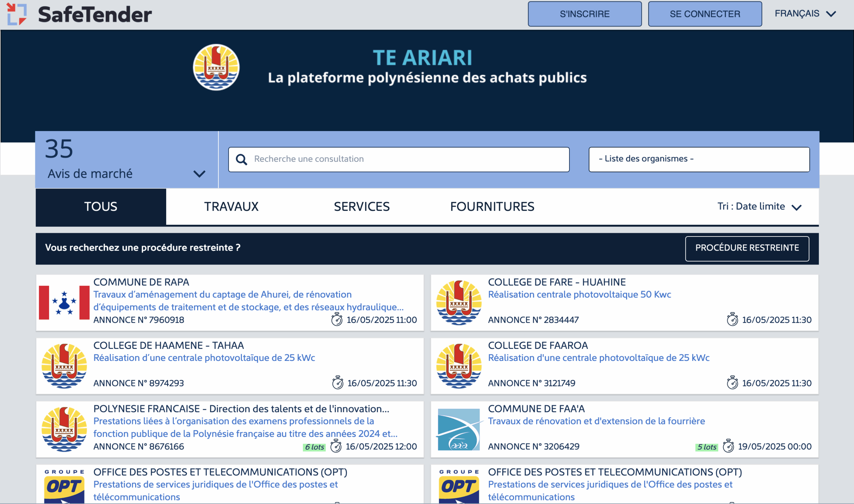This screenshot has height=504, width=854.
Task: Open the Liste des organismes dropdown
Action: (x=699, y=159)
